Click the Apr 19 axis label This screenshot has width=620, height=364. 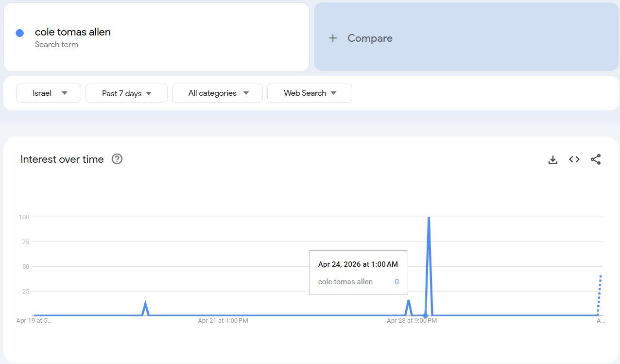pos(34,321)
